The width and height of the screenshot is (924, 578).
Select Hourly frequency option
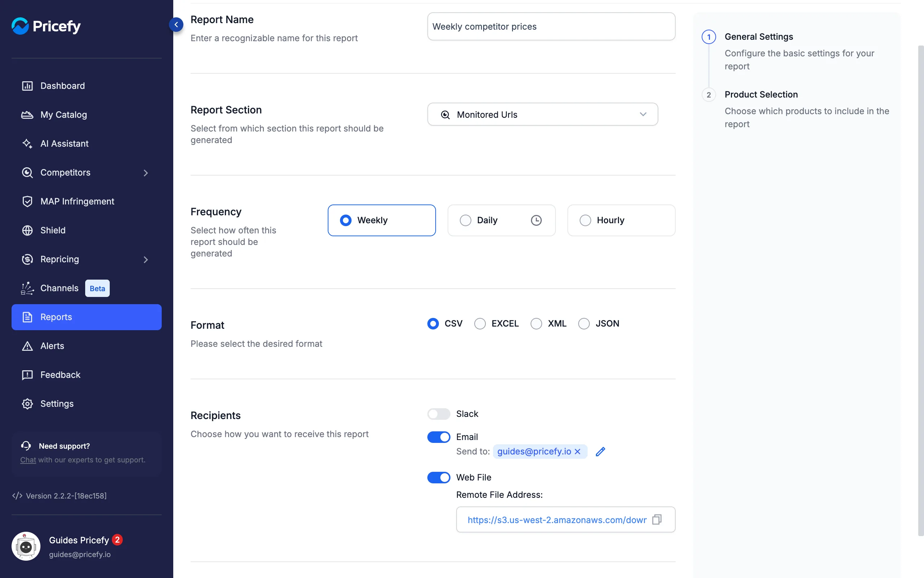tap(621, 220)
